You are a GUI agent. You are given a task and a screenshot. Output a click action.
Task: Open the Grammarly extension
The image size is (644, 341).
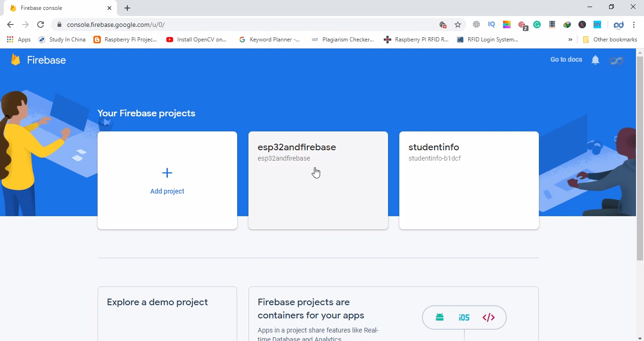pyautogui.click(x=537, y=24)
